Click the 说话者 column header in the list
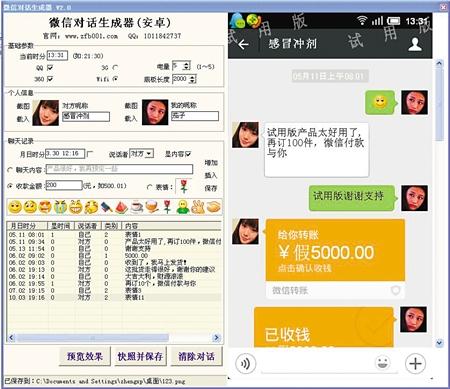Image resolution: width=450 pixels, height=389 pixels. (87, 226)
